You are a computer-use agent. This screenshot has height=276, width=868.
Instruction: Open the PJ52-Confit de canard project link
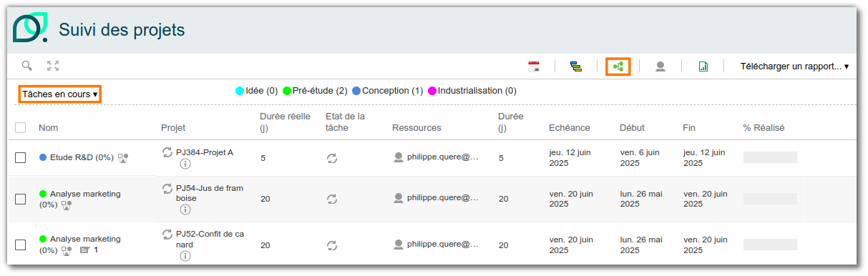pos(209,239)
